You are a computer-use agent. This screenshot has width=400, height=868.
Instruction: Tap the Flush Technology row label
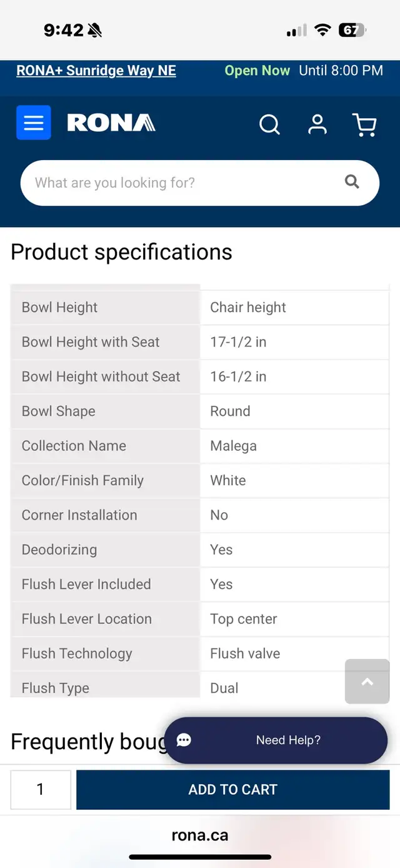(77, 654)
